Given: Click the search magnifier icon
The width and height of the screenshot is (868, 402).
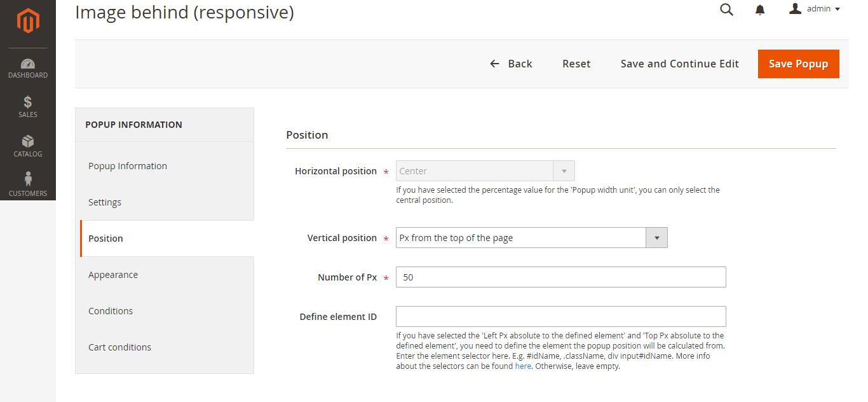Looking at the screenshot, I should tap(726, 10).
